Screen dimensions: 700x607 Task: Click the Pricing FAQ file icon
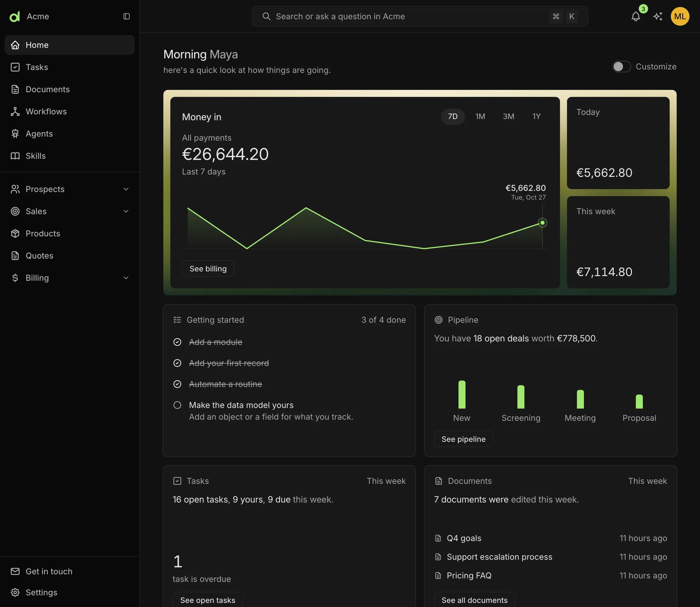[x=438, y=575]
